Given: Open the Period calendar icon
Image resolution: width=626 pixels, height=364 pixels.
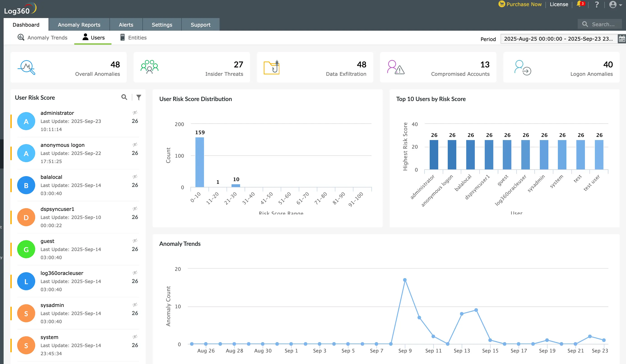Looking at the screenshot, I should point(622,39).
